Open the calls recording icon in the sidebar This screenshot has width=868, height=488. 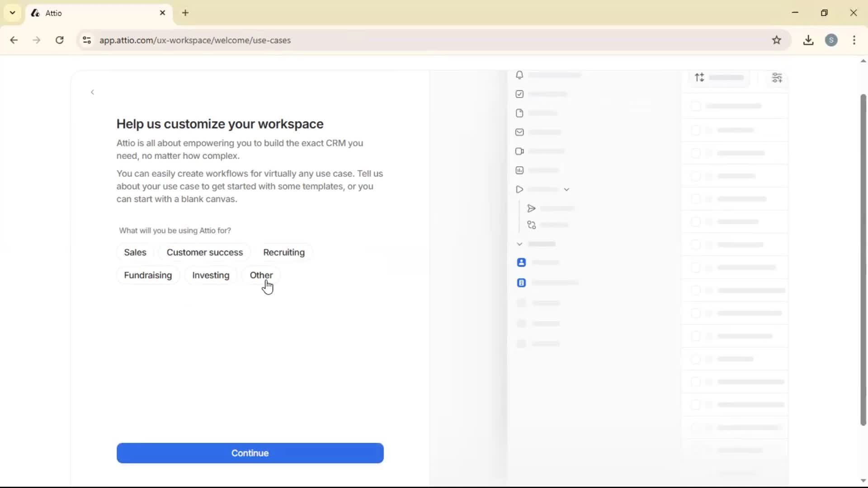pos(519,151)
